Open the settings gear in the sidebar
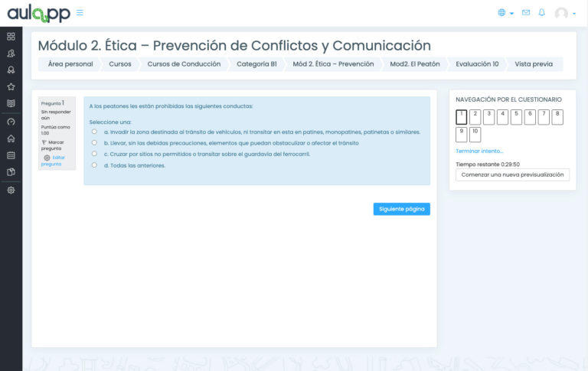The width and height of the screenshot is (588, 371). point(11,190)
